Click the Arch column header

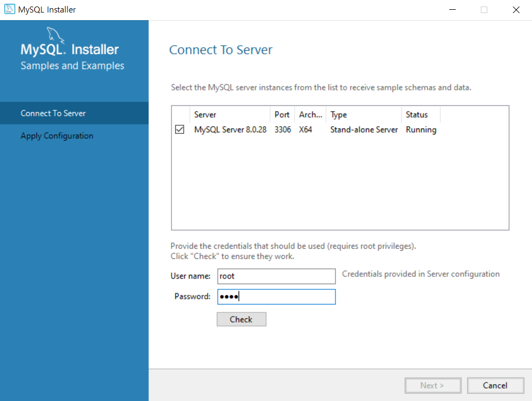[310, 114]
